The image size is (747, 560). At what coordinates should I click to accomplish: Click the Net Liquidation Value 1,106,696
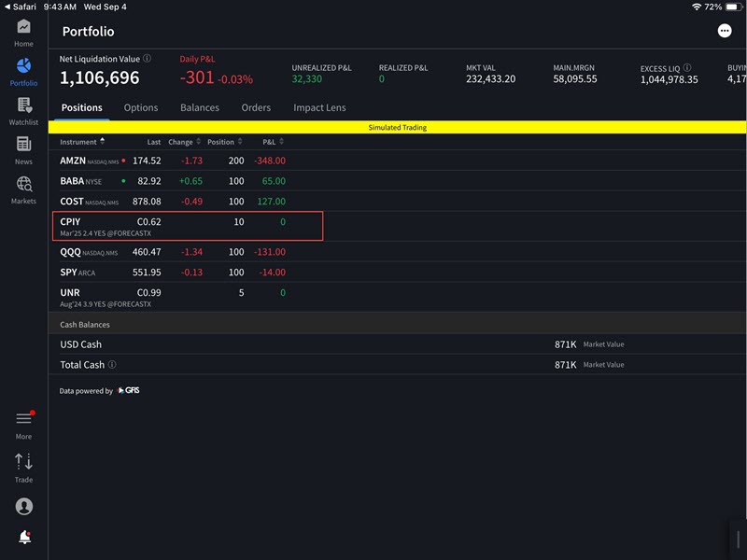(99, 77)
